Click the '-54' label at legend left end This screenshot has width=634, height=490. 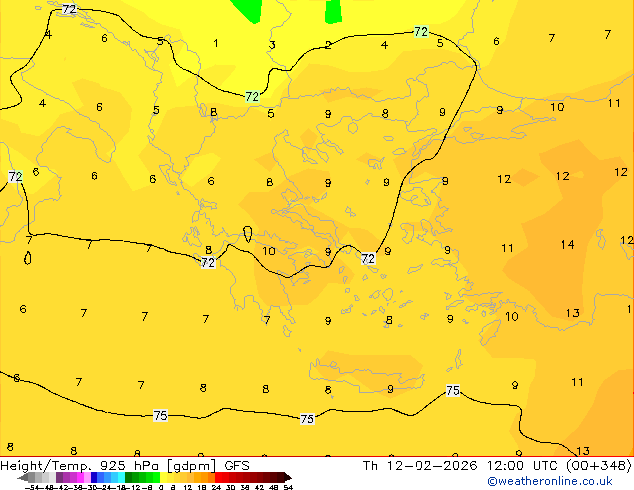pyautogui.click(x=32, y=487)
